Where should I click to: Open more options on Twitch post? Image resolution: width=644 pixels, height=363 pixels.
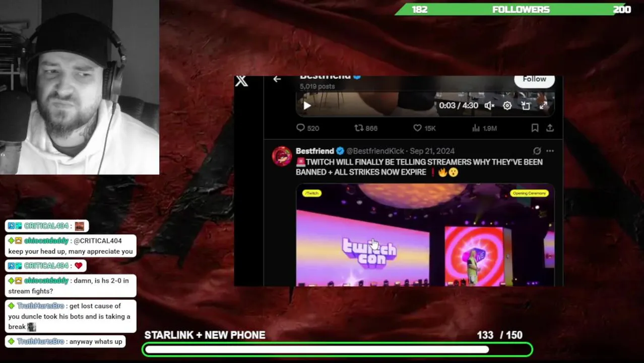(x=550, y=151)
